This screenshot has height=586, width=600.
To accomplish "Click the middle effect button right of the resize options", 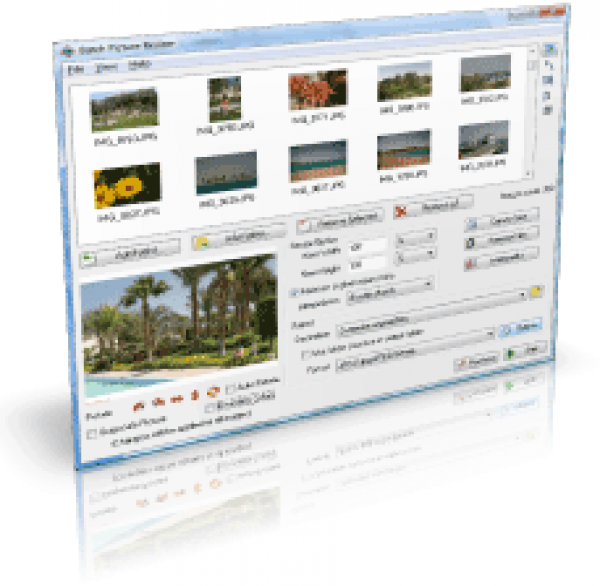I will point(502,240).
